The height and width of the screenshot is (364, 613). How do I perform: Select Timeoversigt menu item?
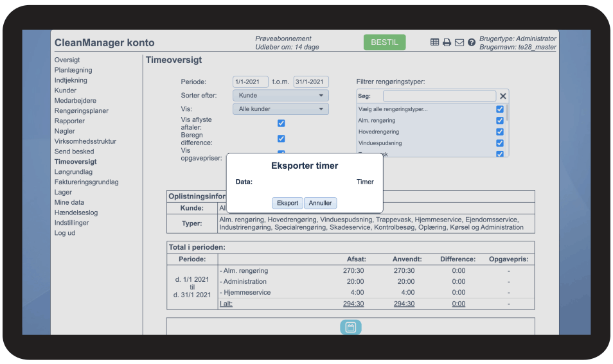75,161
